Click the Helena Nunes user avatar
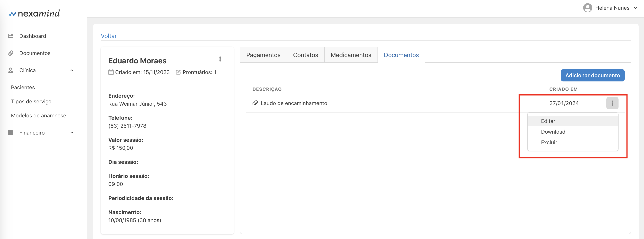This screenshot has height=239, width=644. [x=588, y=8]
